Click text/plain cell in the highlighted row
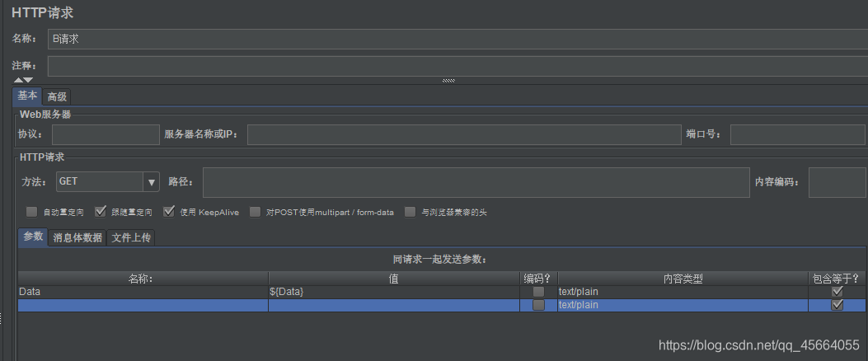 [683, 305]
